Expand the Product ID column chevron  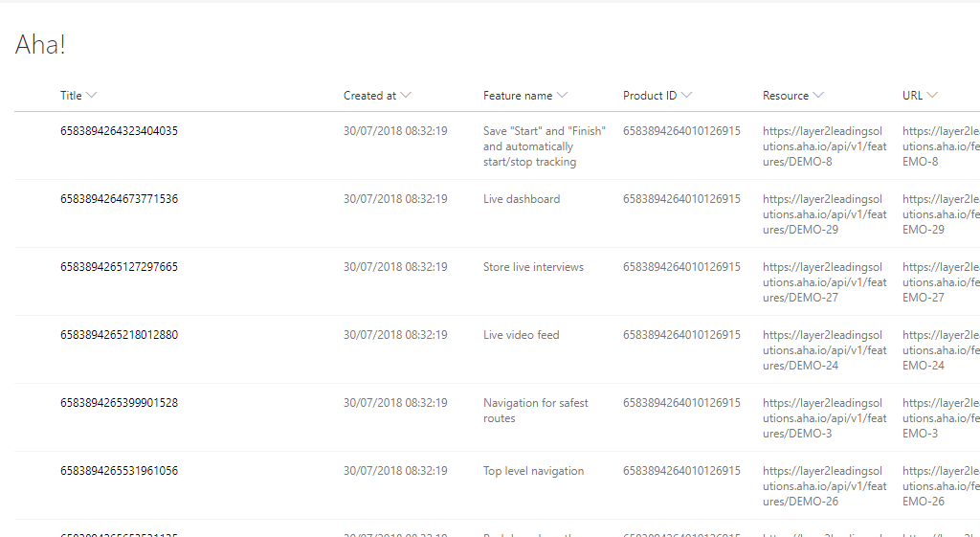(686, 96)
